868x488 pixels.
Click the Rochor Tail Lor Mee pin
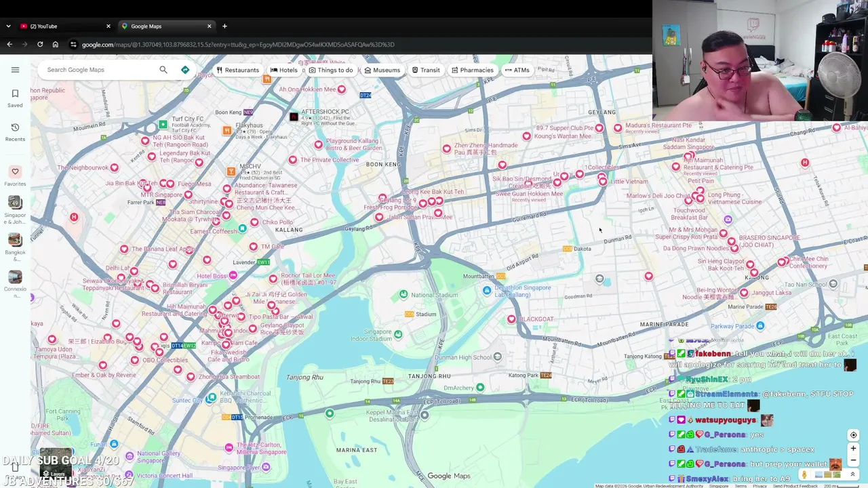[273, 279]
